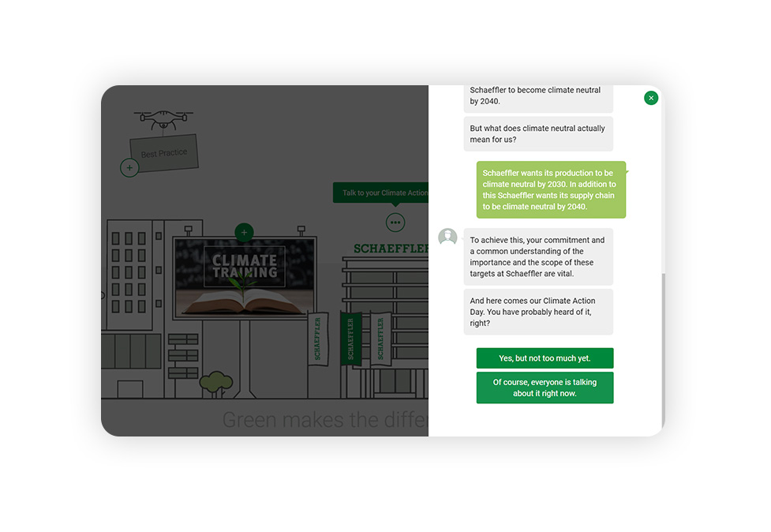
Task: Close the chat panel with the green X
Action: [x=651, y=98]
